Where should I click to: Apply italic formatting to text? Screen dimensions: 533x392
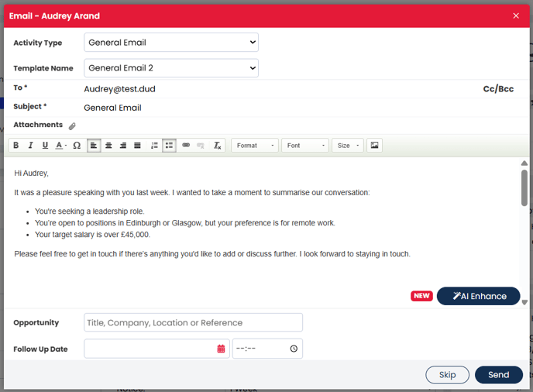(x=30, y=146)
